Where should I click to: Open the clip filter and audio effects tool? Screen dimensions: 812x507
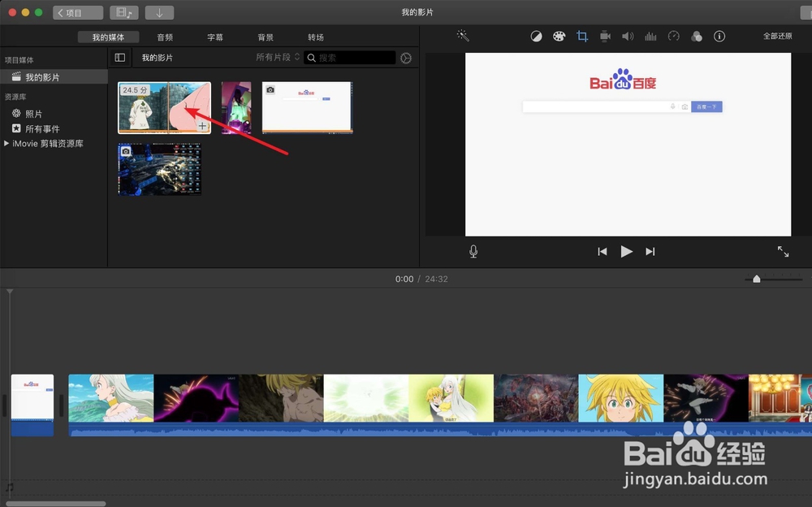[x=697, y=37]
